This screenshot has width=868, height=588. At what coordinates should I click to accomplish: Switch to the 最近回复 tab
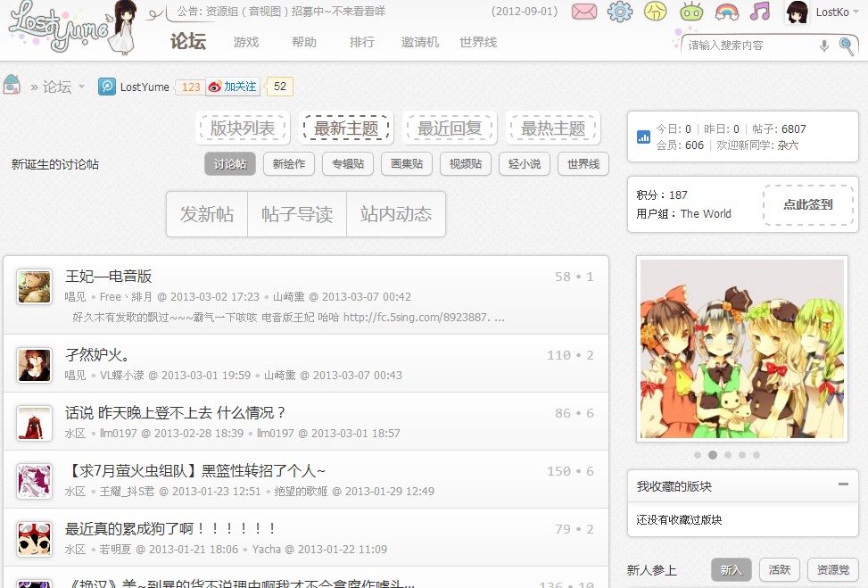(x=450, y=128)
